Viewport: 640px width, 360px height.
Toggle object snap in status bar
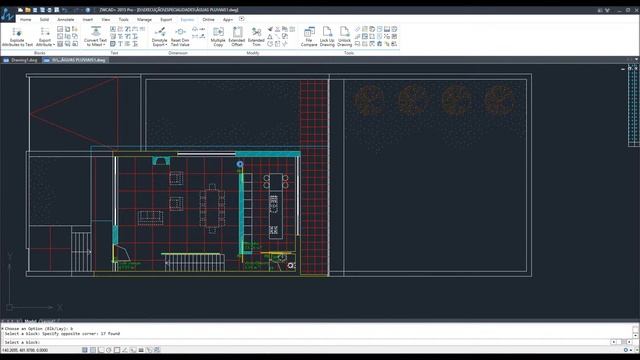117,350
